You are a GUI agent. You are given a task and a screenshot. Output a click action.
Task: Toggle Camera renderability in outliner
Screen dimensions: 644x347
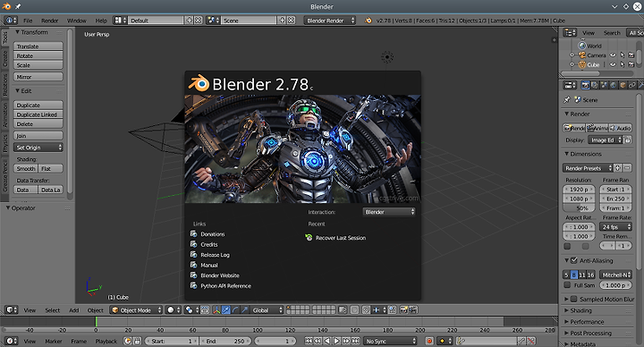click(x=631, y=55)
